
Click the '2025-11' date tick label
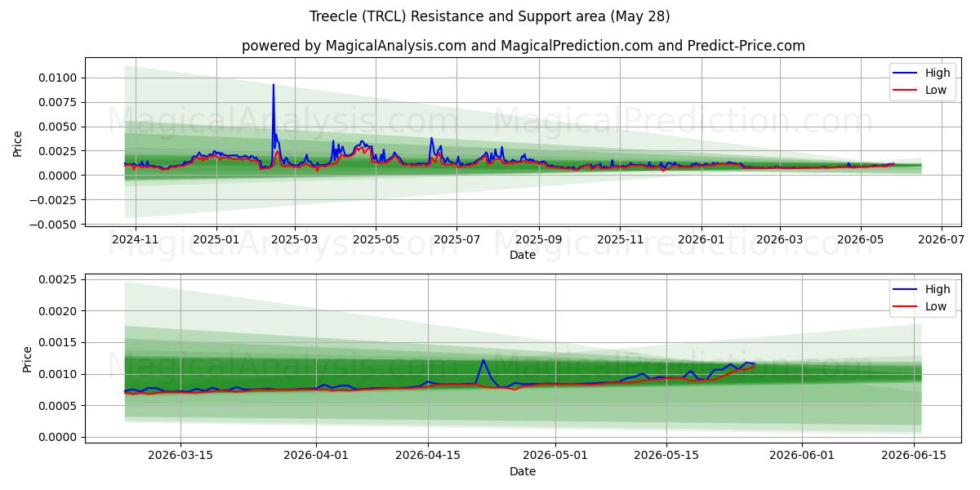619,240
